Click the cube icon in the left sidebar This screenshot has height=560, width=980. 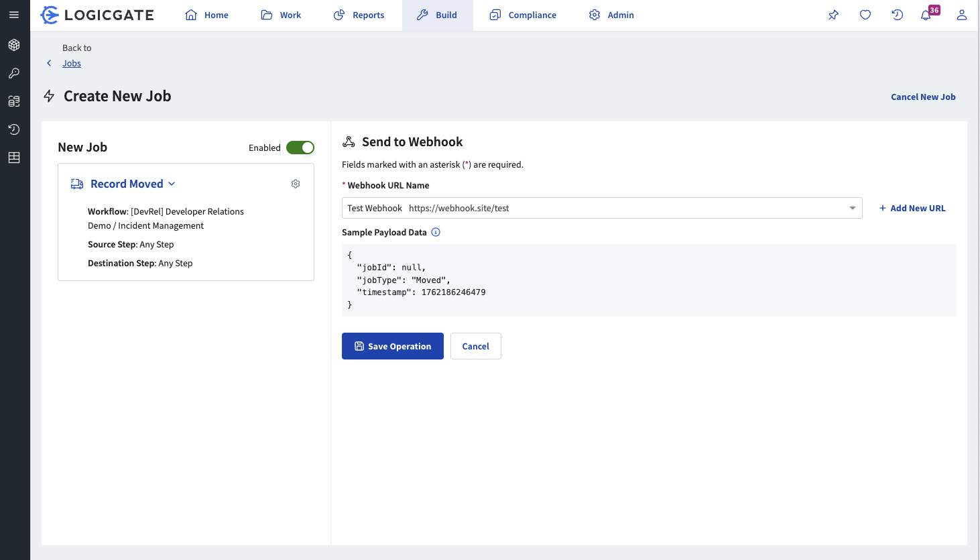pyautogui.click(x=15, y=45)
